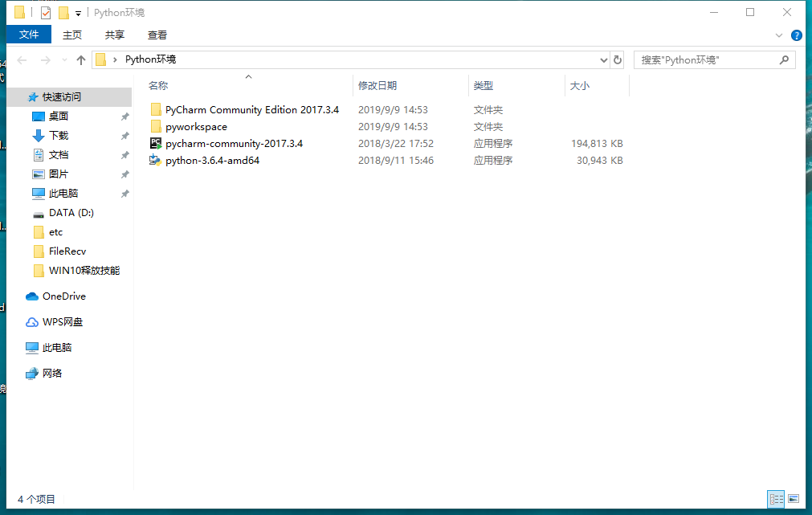The height and width of the screenshot is (515, 812).
Task: Go forward with the Forward arrow
Action: pyautogui.click(x=46, y=60)
